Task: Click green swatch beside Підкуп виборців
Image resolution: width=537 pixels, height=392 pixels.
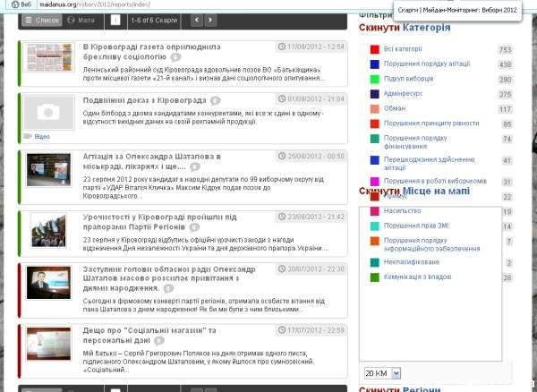Action: 375,79
